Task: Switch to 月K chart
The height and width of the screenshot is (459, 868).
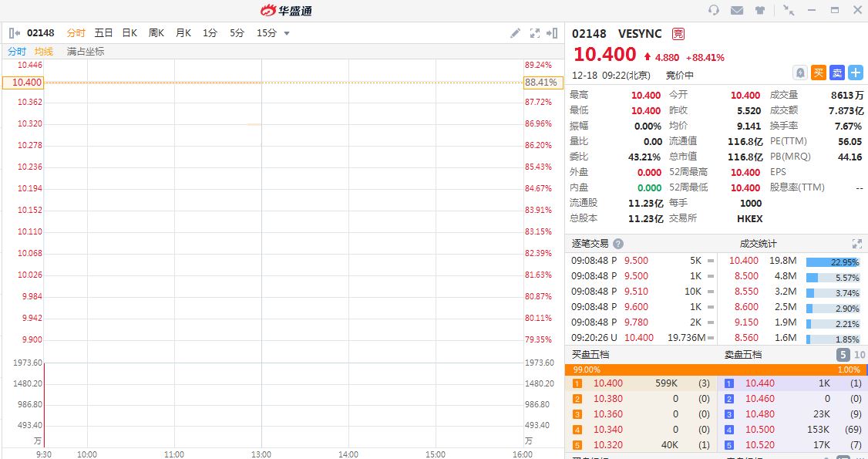Action: click(x=183, y=33)
